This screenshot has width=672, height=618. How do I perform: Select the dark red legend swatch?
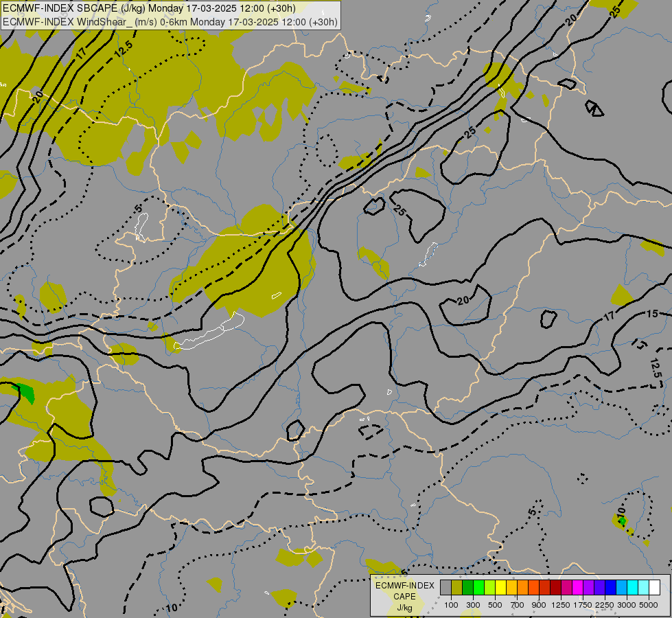tap(556, 587)
